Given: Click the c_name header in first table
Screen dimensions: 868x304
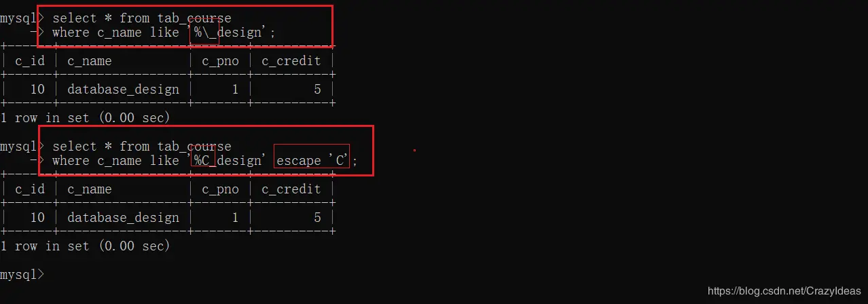Looking at the screenshot, I should pyautogui.click(x=90, y=61).
